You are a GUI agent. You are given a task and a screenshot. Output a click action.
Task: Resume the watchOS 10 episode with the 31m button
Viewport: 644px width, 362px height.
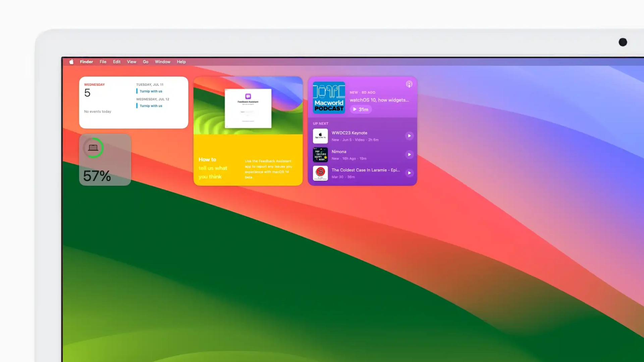tap(361, 109)
